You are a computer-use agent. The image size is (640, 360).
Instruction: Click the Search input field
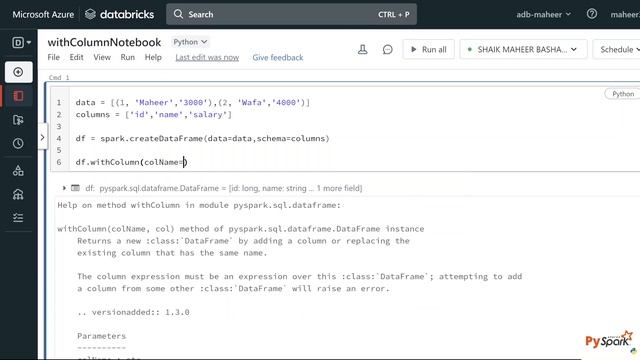(x=291, y=14)
